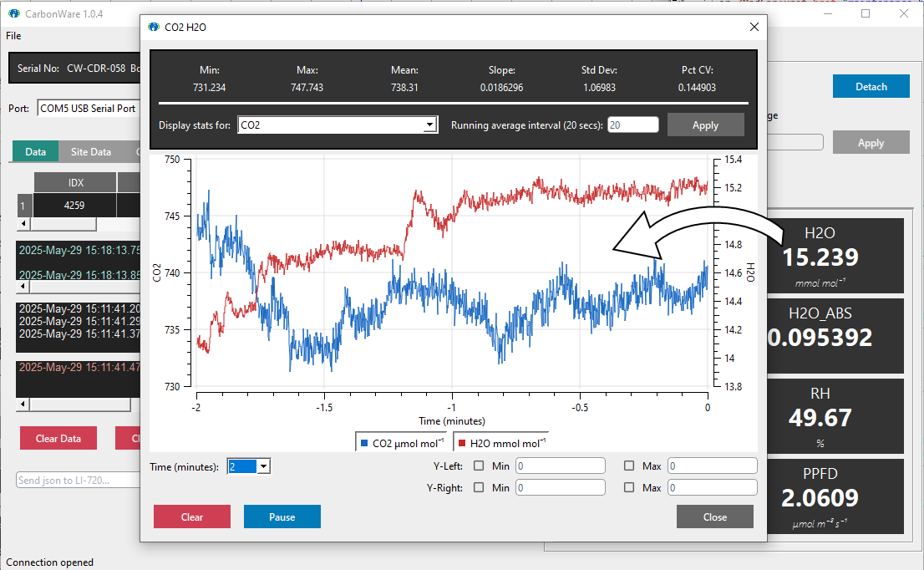Click Apply next to running average interval
The width and height of the screenshot is (924, 570).
(705, 125)
